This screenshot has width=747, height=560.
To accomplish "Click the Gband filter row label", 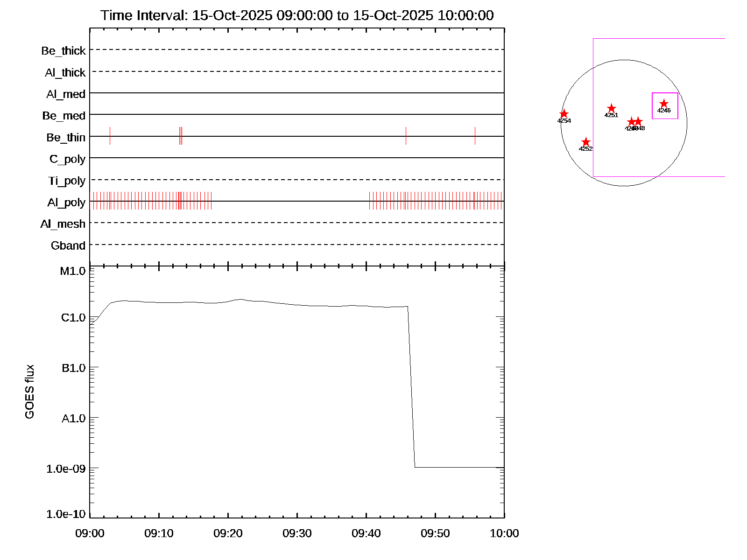I will tap(68, 246).
